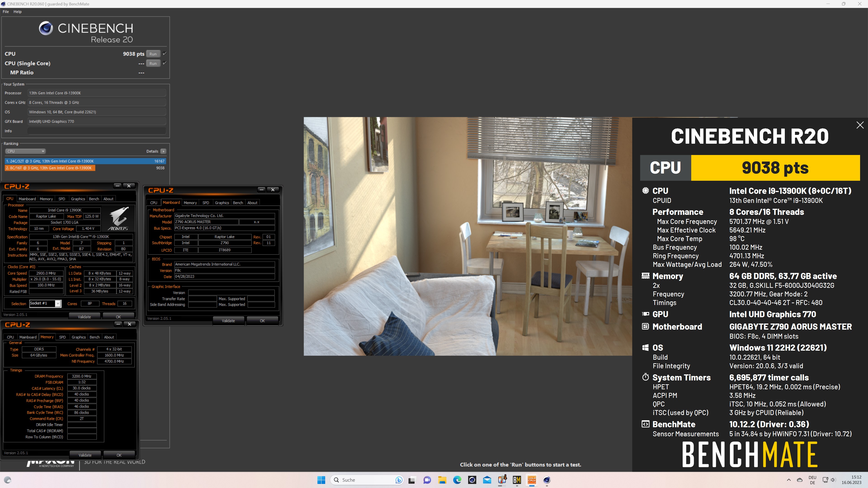Open network settings from tray
868x488 pixels.
click(x=825, y=480)
